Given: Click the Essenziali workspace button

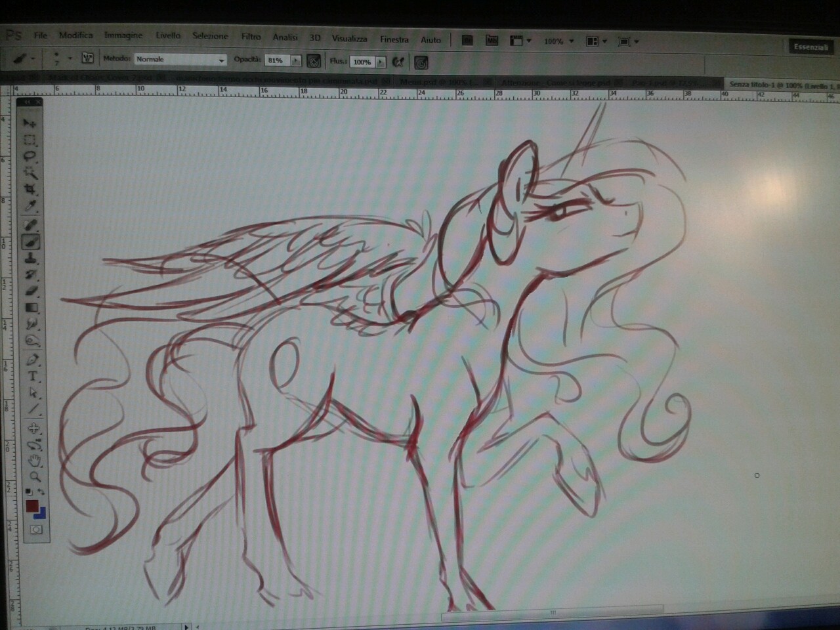Looking at the screenshot, I should 810,47.
